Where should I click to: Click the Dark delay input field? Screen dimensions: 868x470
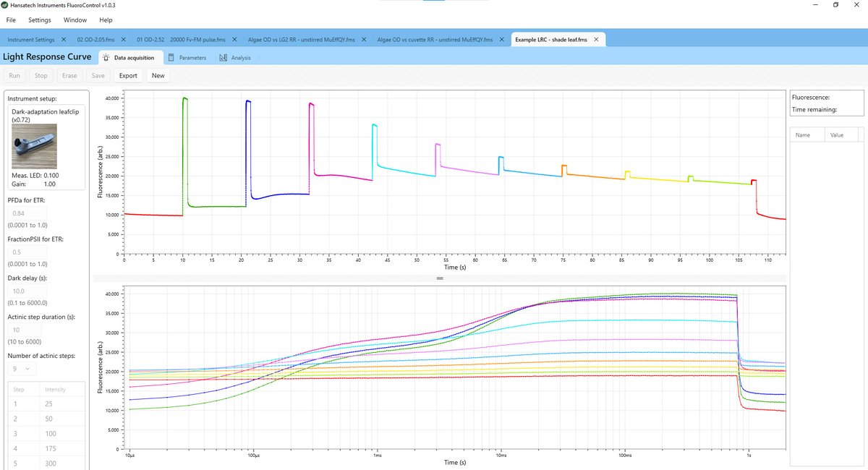(x=25, y=291)
